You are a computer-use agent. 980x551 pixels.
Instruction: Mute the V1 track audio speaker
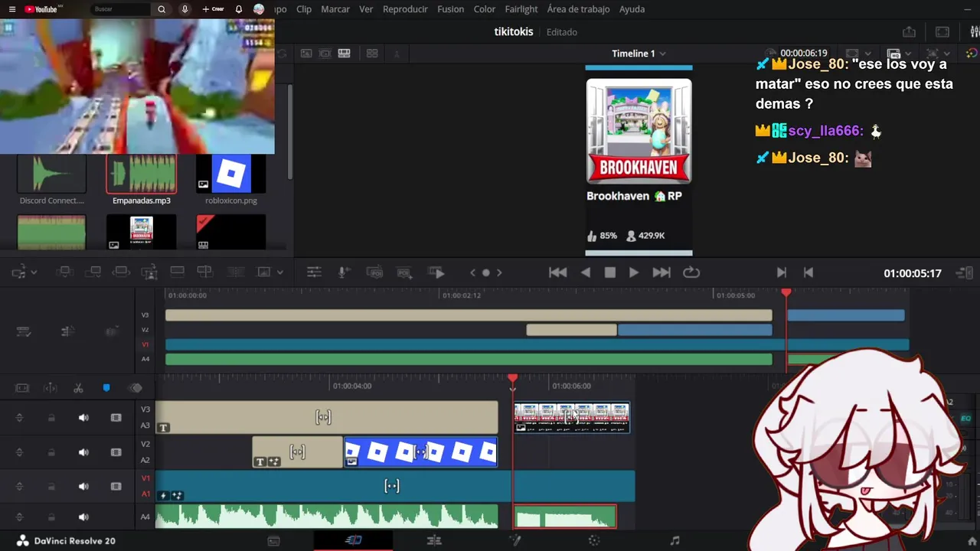point(83,487)
